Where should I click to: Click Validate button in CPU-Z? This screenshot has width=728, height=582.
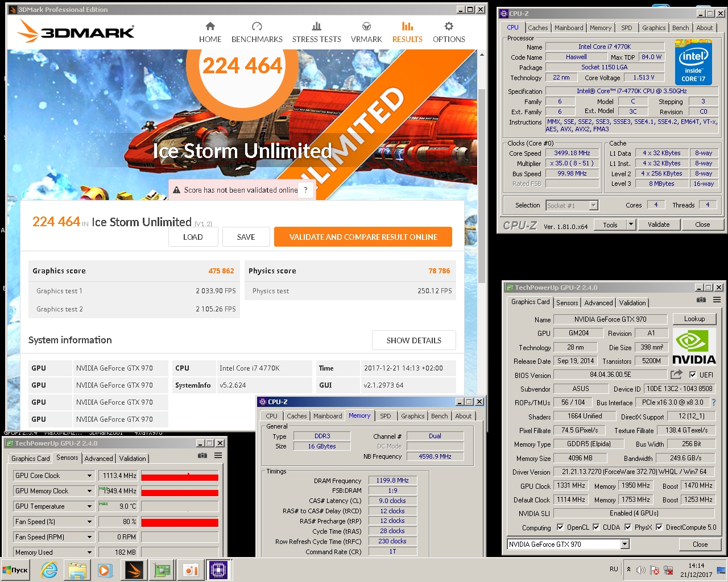coord(659,225)
